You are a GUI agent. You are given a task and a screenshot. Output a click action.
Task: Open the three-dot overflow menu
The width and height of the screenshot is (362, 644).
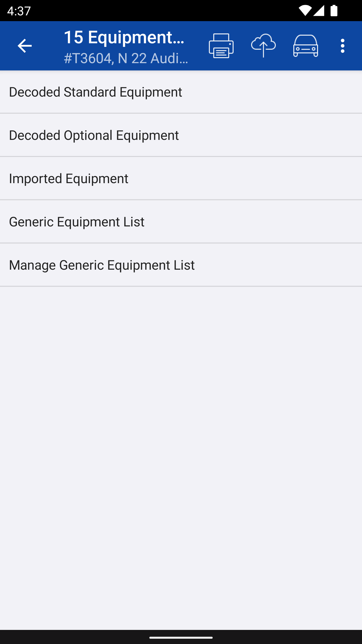click(342, 46)
